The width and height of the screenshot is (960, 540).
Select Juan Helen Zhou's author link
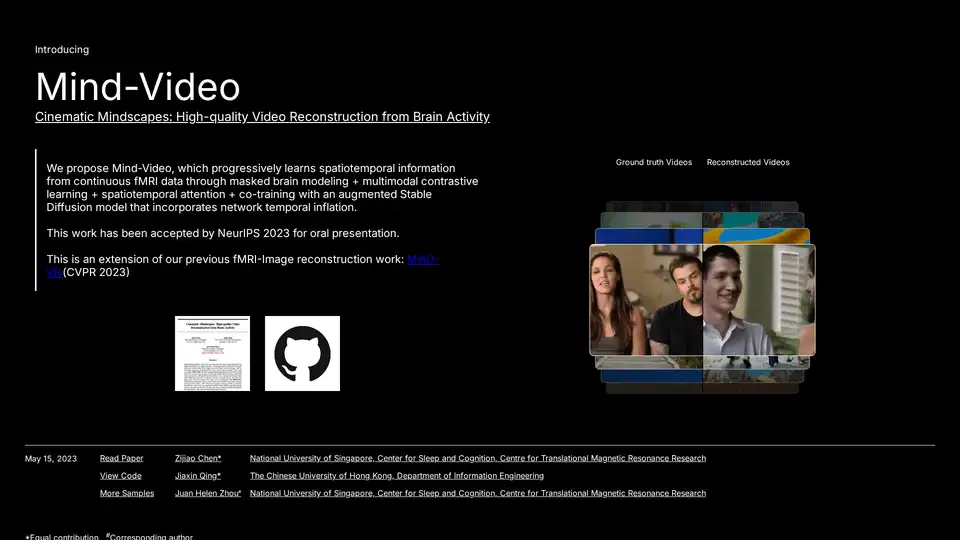[x=208, y=493]
